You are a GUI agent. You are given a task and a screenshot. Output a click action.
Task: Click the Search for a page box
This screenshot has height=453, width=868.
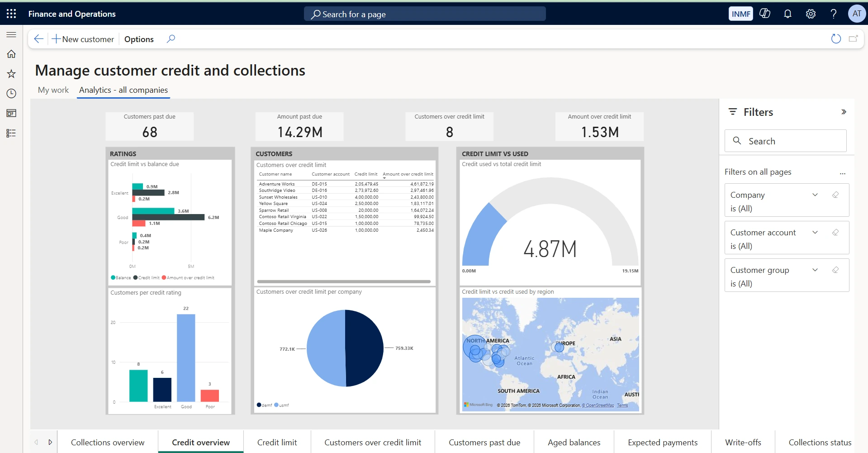coord(425,14)
